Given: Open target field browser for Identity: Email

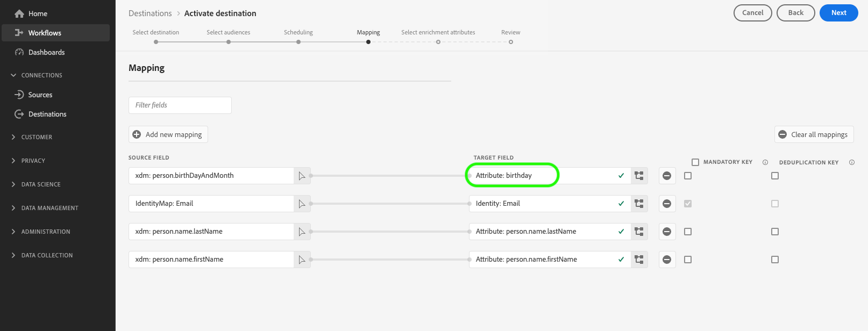Looking at the screenshot, I should pos(639,204).
